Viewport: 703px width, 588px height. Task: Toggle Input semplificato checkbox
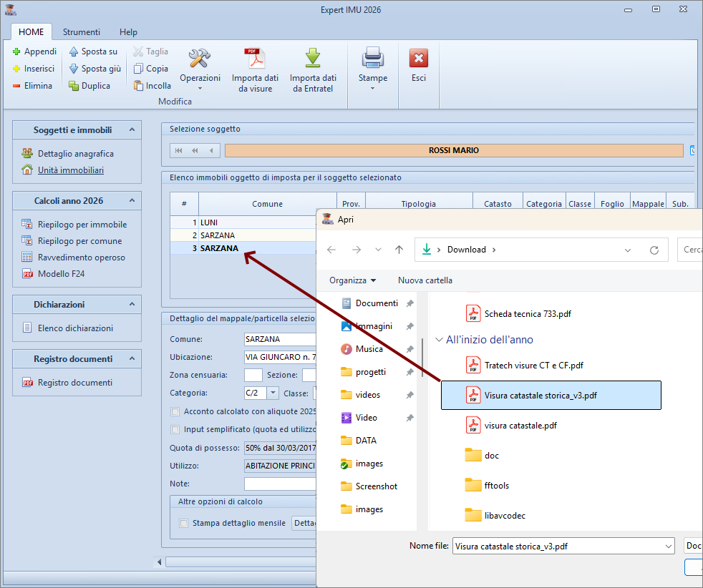175,430
